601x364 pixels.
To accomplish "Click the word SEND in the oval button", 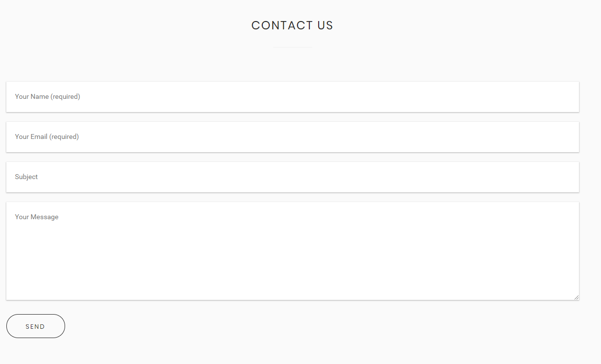I will click(x=35, y=327).
